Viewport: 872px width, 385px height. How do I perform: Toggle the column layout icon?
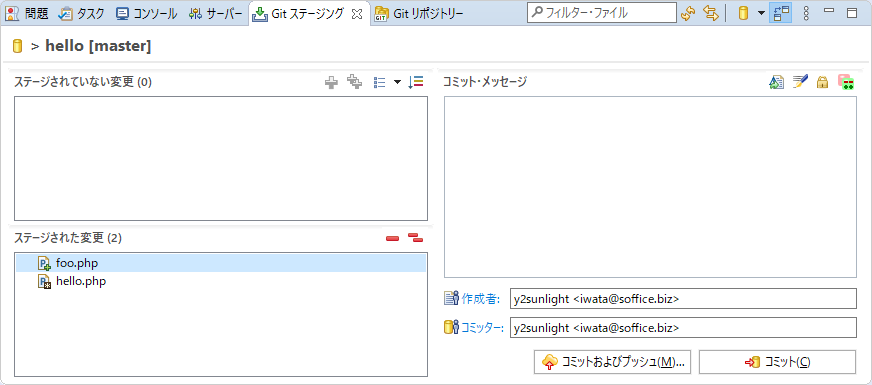pos(780,13)
